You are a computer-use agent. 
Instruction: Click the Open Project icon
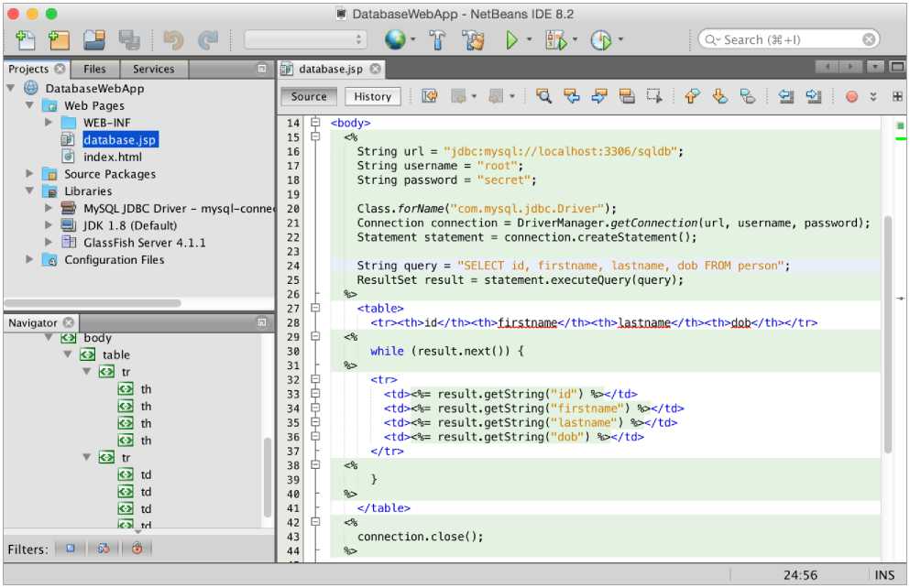[x=93, y=40]
